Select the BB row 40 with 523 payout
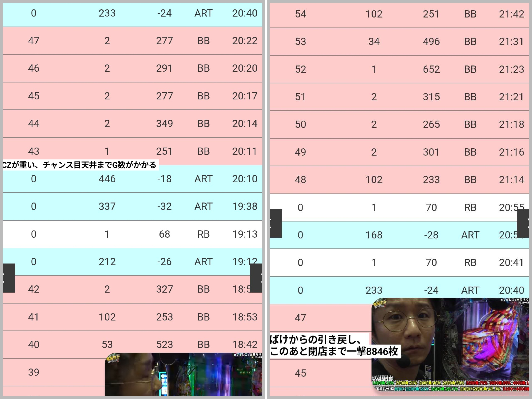This screenshot has height=399, width=532. [132, 344]
